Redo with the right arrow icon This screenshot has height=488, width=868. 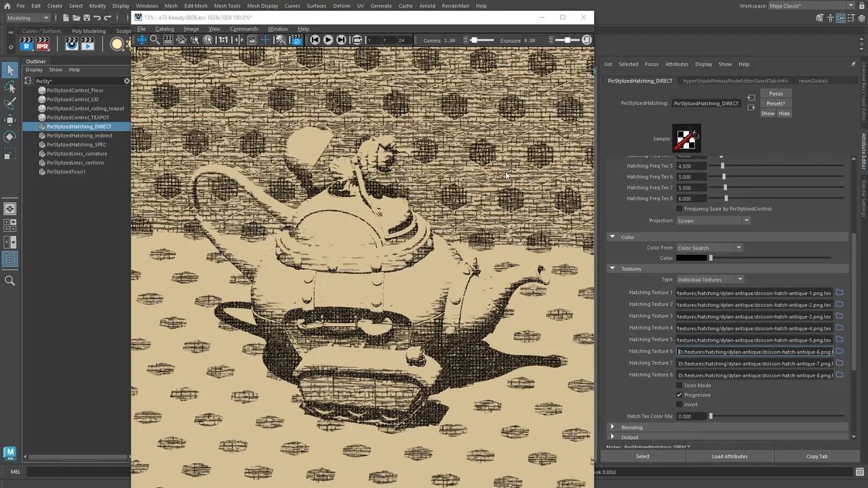(108, 18)
